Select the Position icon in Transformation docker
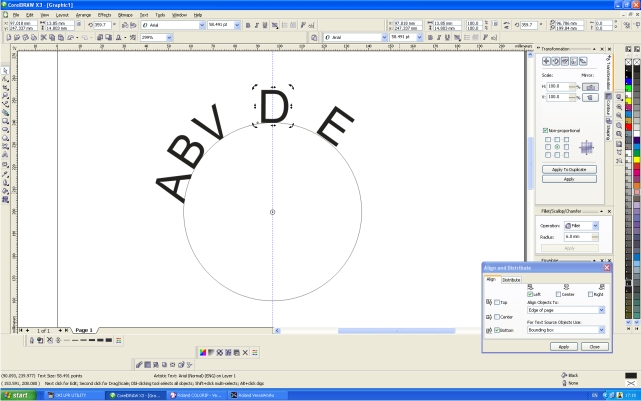The width and height of the screenshot is (641, 401). click(x=547, y=62)
